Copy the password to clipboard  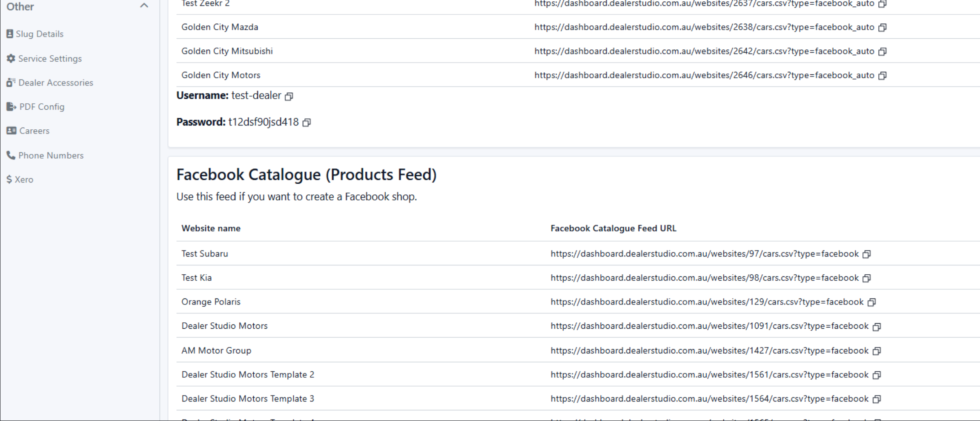[307, 122]
